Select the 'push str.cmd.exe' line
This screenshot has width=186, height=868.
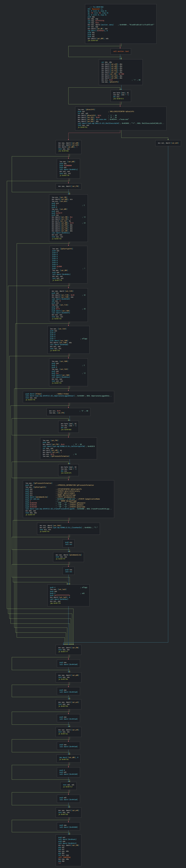tap(32, 499)
